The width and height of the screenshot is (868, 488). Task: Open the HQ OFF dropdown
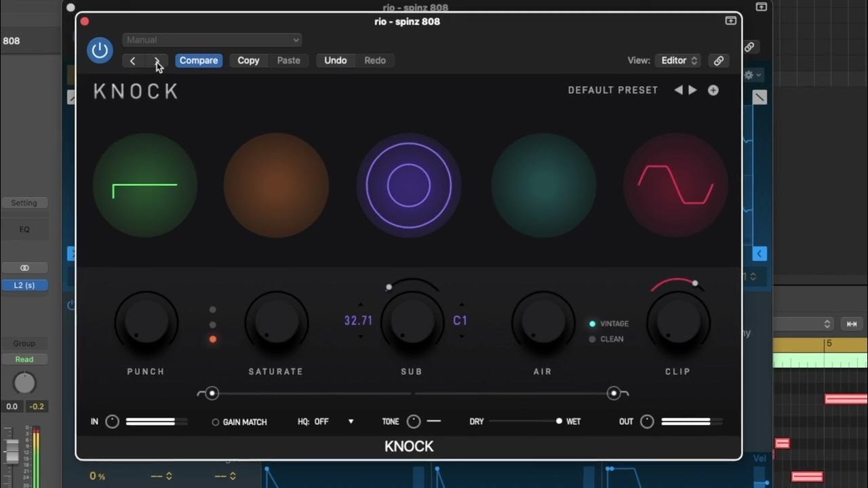[x=326, y=422]
